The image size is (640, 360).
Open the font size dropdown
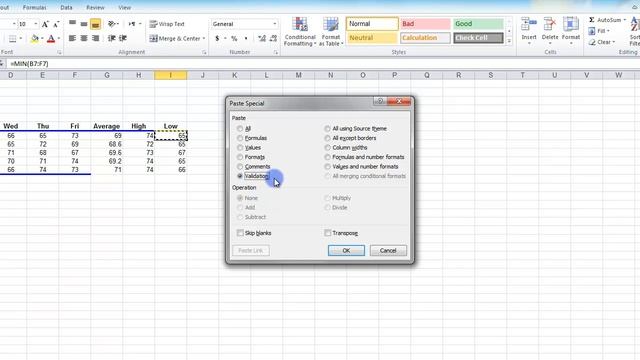[36, 24]
